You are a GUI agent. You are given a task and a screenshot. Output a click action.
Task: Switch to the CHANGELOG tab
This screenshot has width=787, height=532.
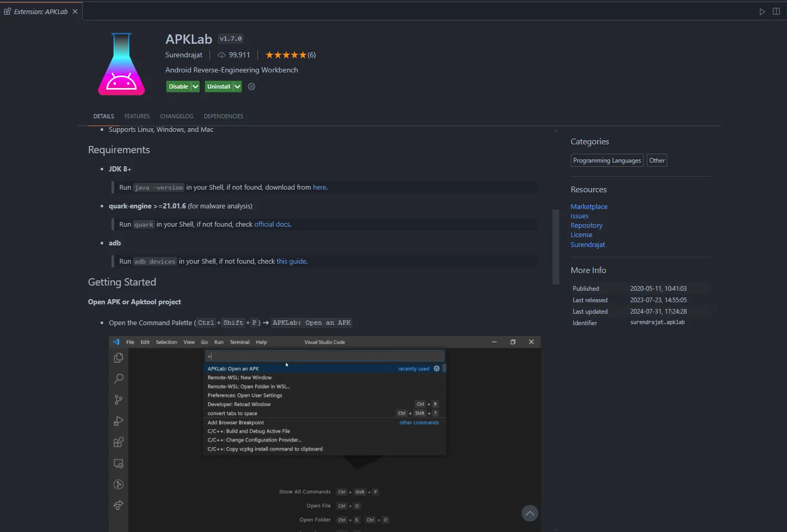[177, 116]
